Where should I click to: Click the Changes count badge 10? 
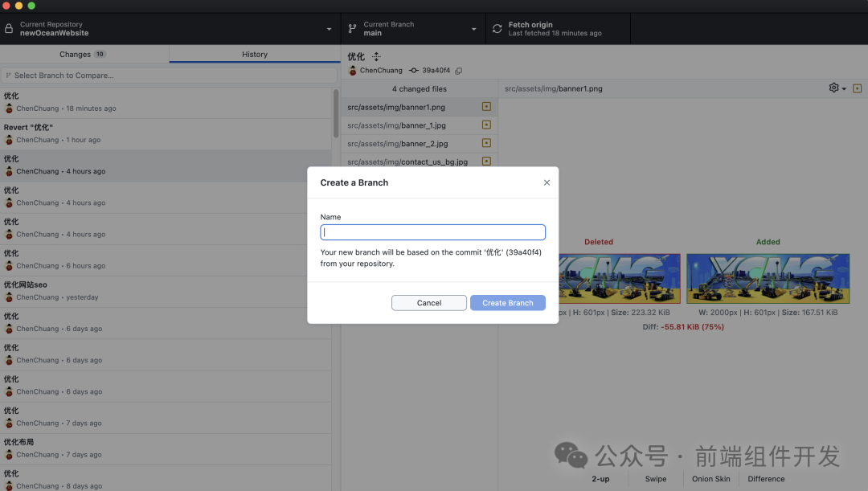coord(100,55)
